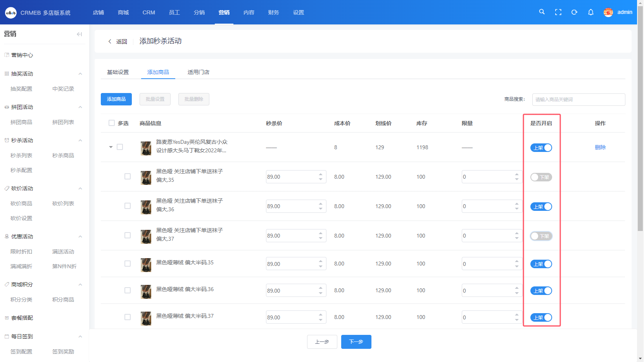The height and width of the screenshot is (362, 644).
Task: Click the 商城积分 menu icon
Action: [x=7, y=284]
